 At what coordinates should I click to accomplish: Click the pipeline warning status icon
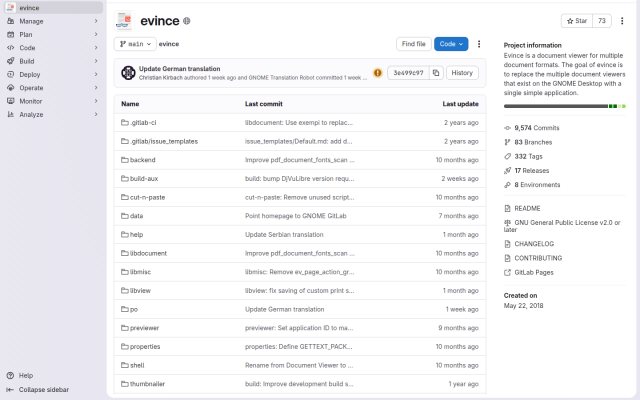[378, 73]
